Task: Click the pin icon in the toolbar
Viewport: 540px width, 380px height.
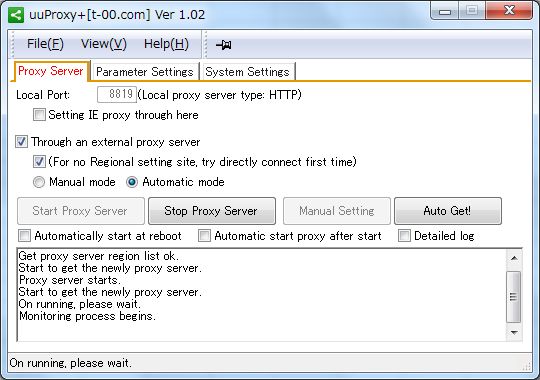Action: [x=224, y=44]
